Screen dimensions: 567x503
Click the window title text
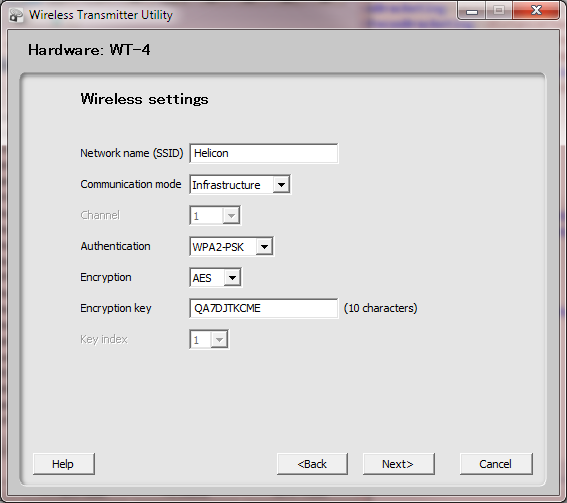click(x=101, y=15)
